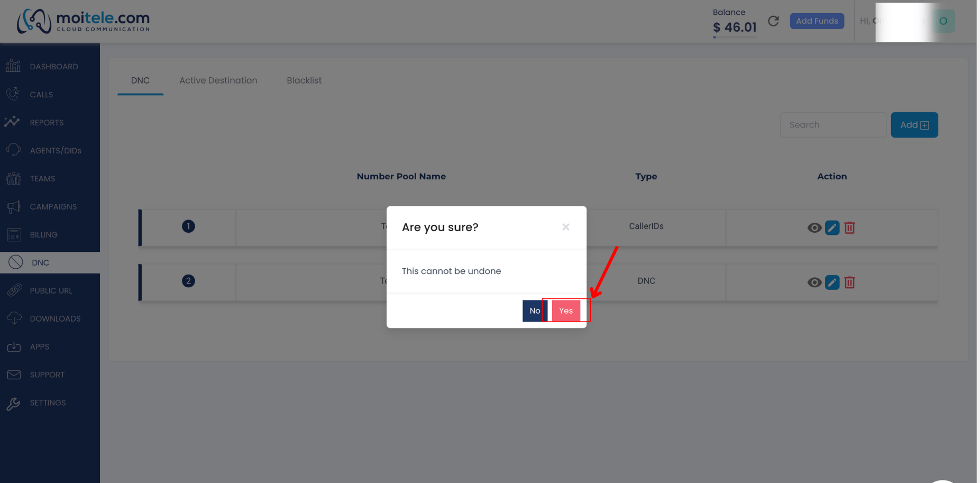Image resolution: width=980 pixels, height=483 pixels.
Task: Add a new number pool
Action: pyautogui.click(x=914, y=125)
